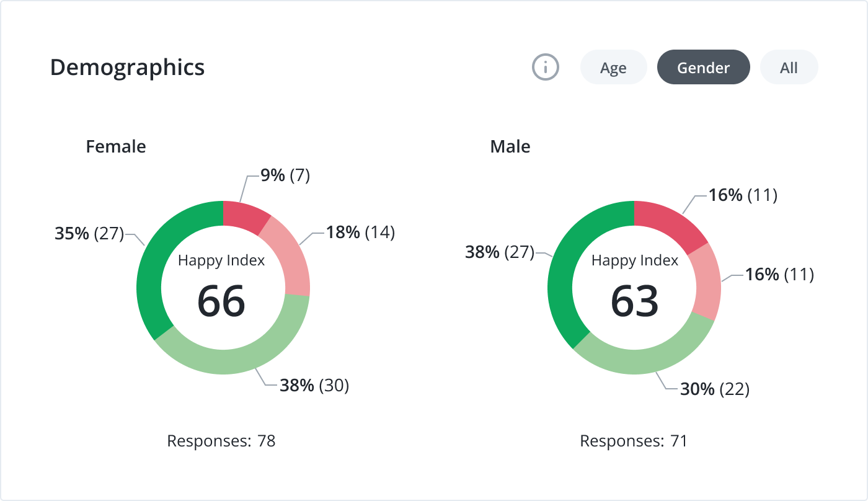868x501 pixels.
Task: Select the Female chart title
Action: (116, 146)
